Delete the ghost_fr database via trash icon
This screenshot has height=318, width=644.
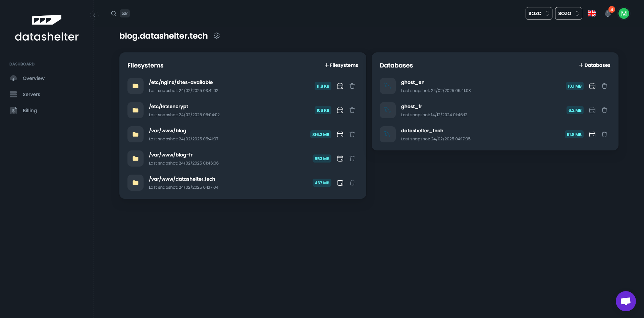[604, 110]
